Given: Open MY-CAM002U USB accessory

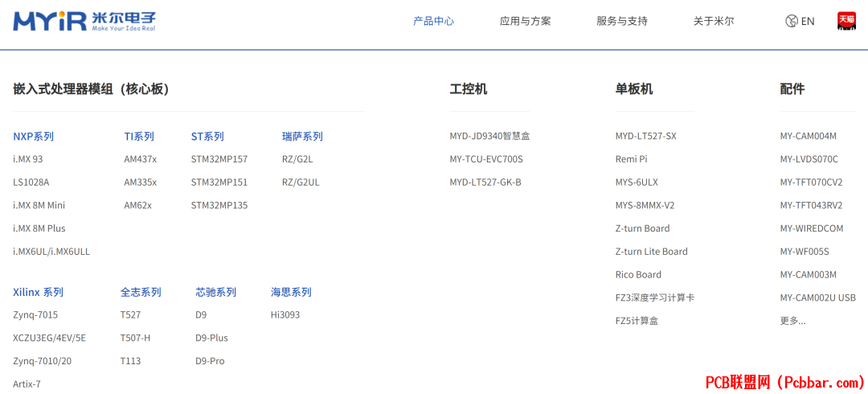Looking at the screenshot, I should [817, 298].
